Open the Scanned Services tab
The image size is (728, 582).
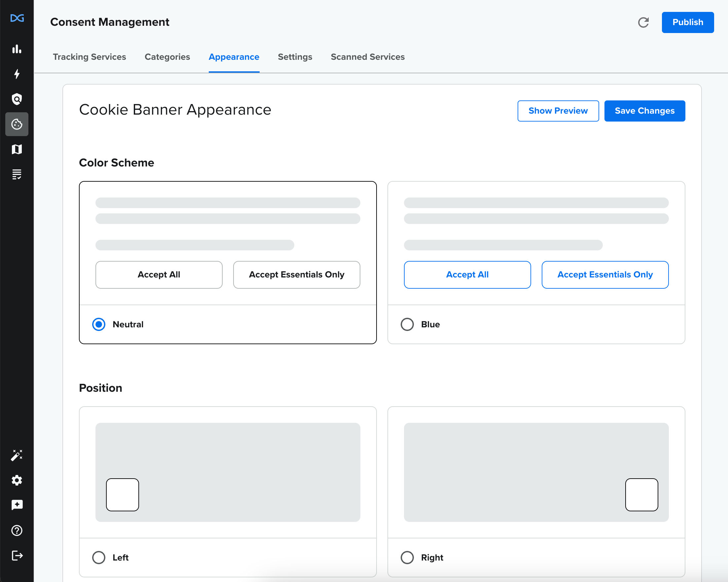368,57
